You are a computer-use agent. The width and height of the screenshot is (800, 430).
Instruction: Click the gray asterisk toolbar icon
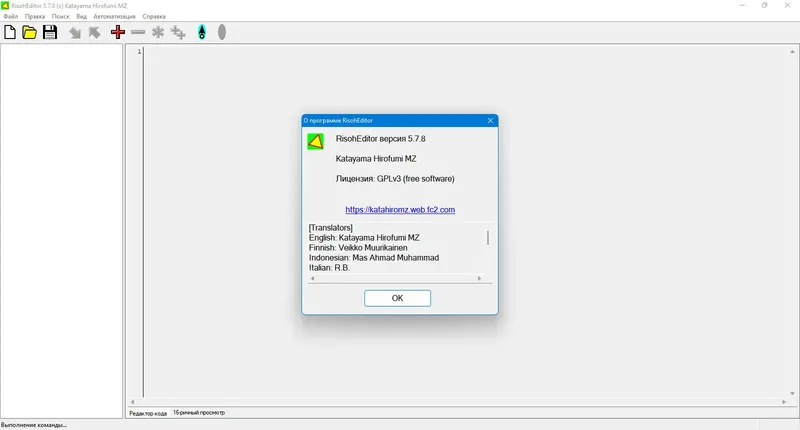coord(158,32)
